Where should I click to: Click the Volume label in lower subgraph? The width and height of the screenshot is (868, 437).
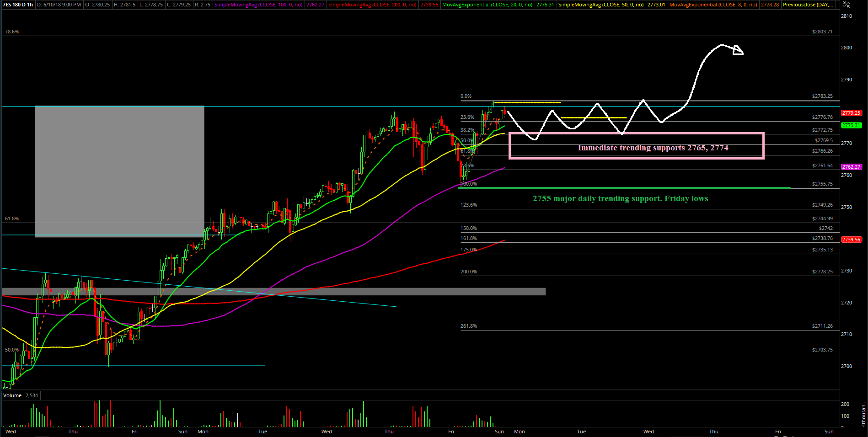click(x=12, y=395)
